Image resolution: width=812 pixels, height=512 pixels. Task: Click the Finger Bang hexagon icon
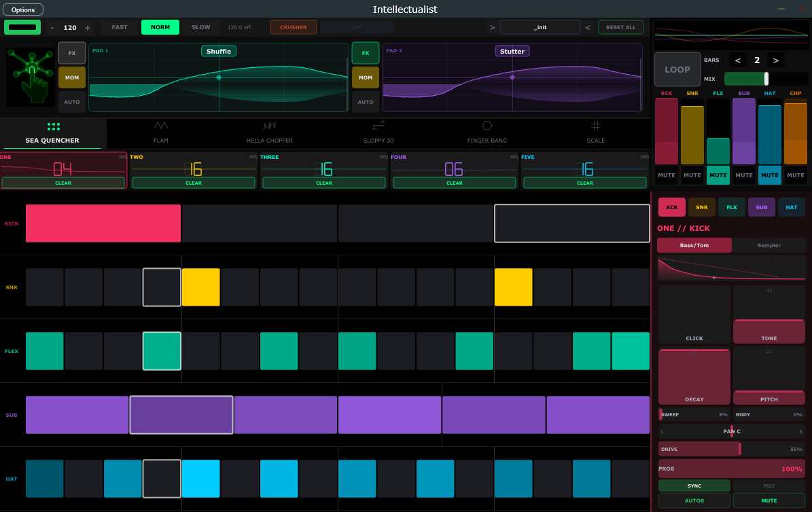point(487,125)
